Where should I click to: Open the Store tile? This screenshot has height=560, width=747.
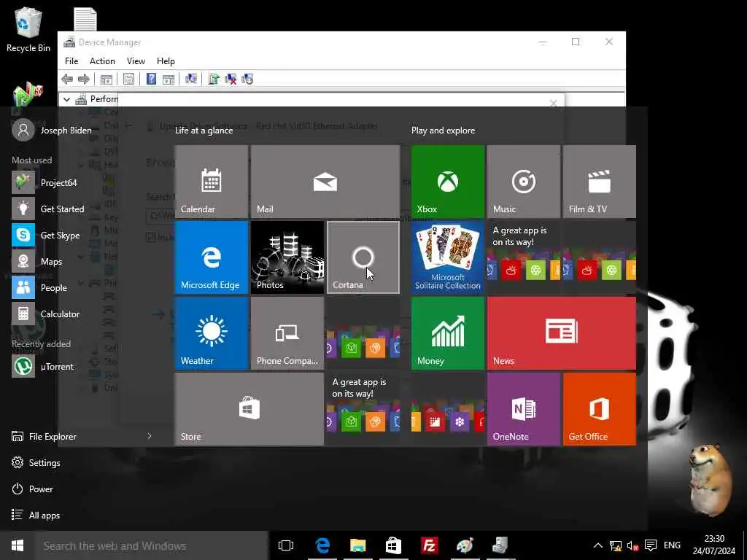coord(249,408)
